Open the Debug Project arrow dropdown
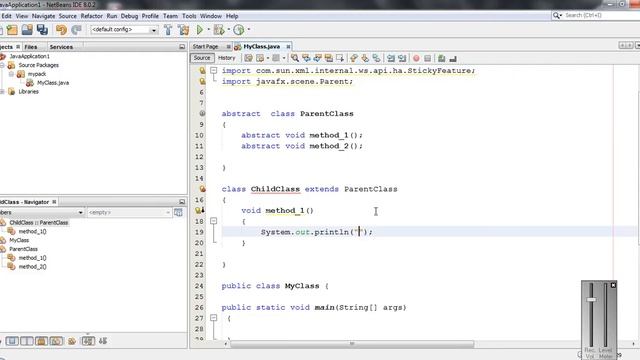 click(x=228, y=29)
